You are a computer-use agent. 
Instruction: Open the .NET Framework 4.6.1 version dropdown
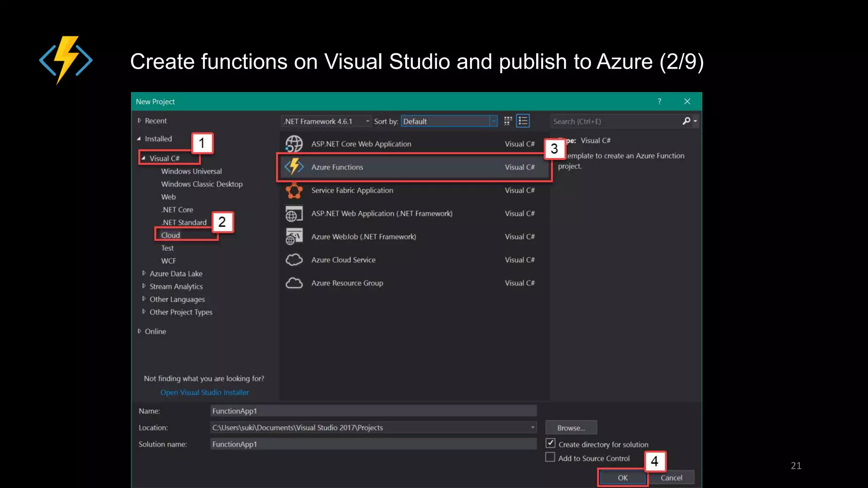point(325,121)
